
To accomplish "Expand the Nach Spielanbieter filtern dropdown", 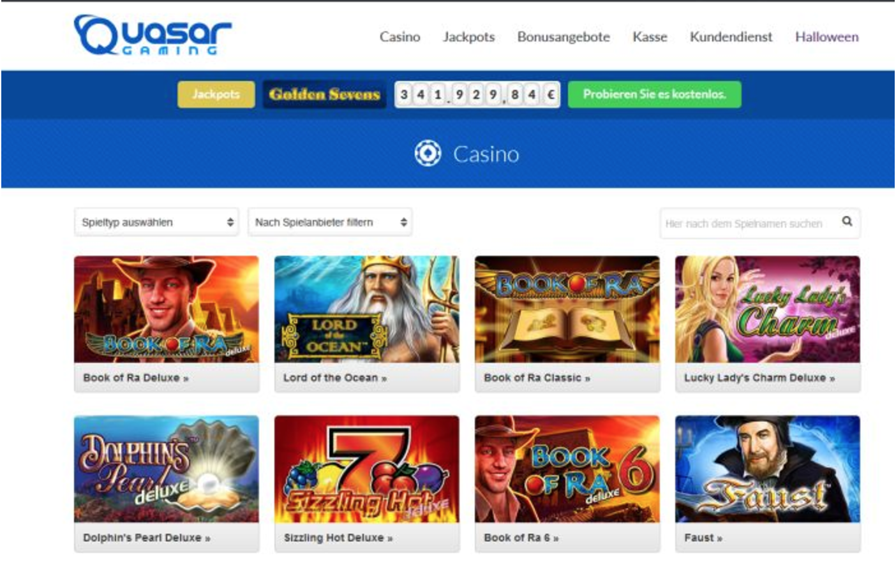I will click(330, 222).
